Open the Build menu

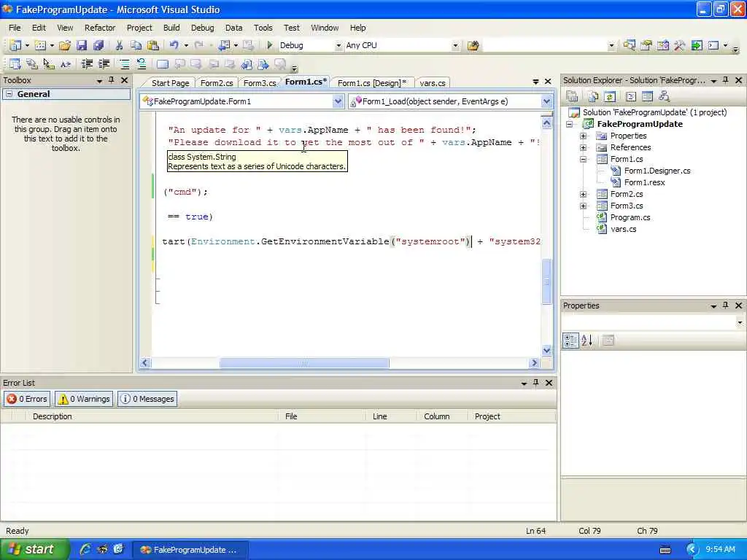pos(171,28)
